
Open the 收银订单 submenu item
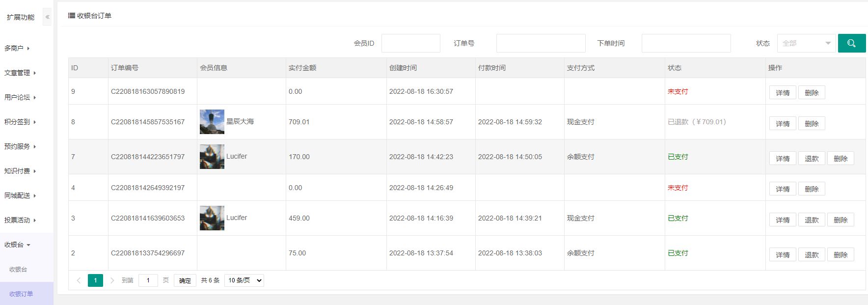(x=21, y=294)
